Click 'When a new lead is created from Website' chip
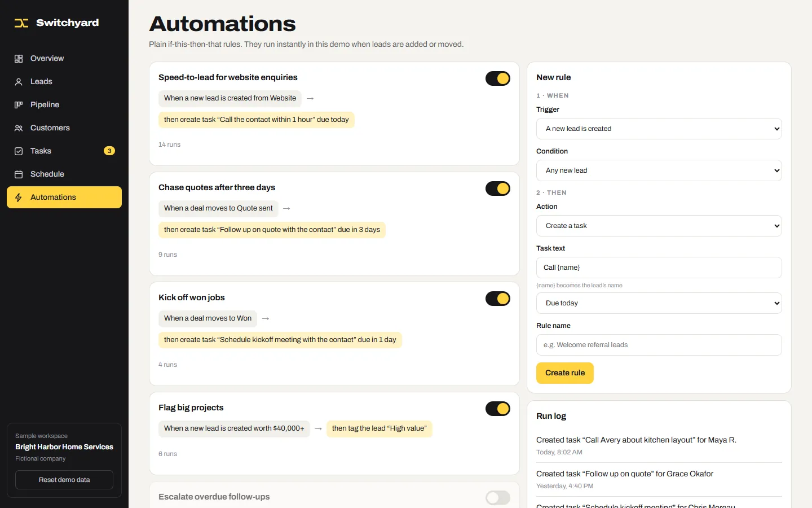The image size is (812, 508). point(230,98)
